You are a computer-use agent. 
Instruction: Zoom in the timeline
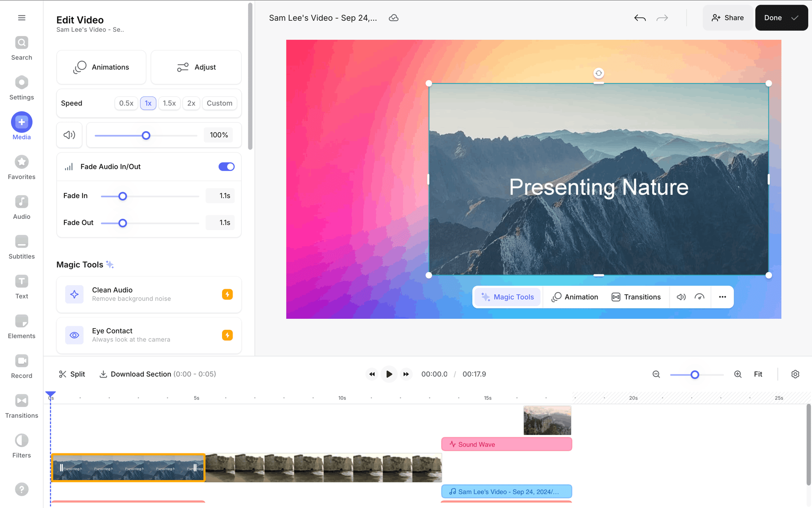click(738, 374)
